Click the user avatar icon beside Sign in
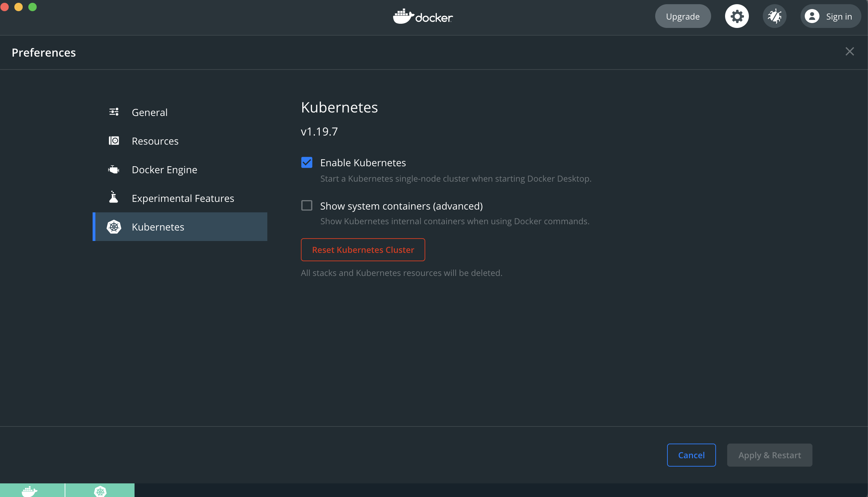Screen dimensions: 868x497 812,16
